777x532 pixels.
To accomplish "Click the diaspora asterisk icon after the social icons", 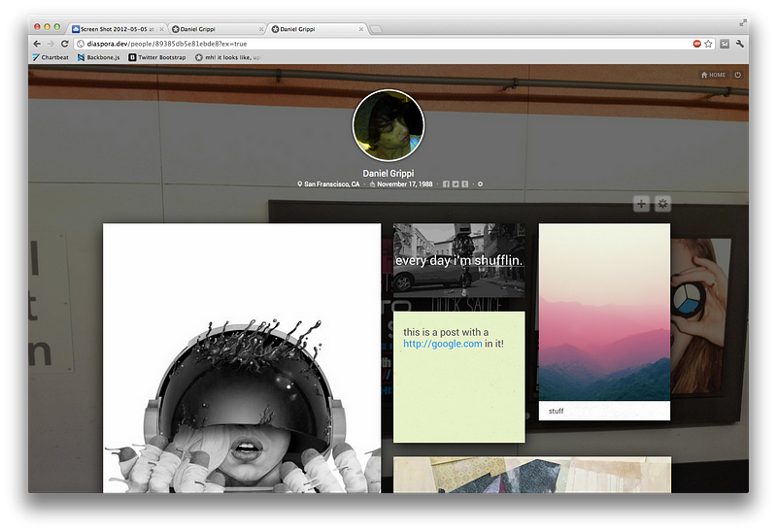I will click(480, 184).
